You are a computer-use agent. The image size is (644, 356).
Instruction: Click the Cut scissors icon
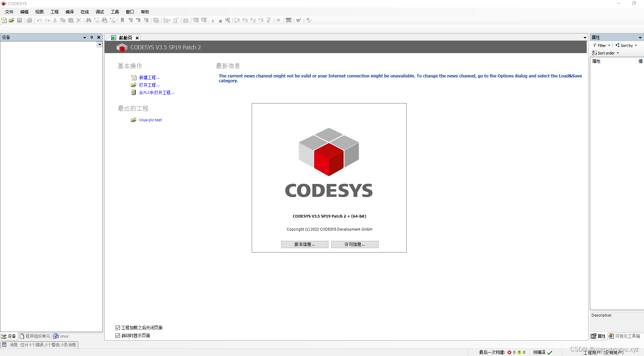(x=55, y=20)
